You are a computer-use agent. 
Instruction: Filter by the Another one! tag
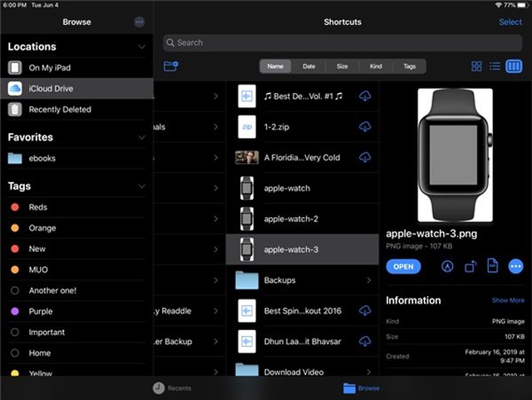(76, 291)
